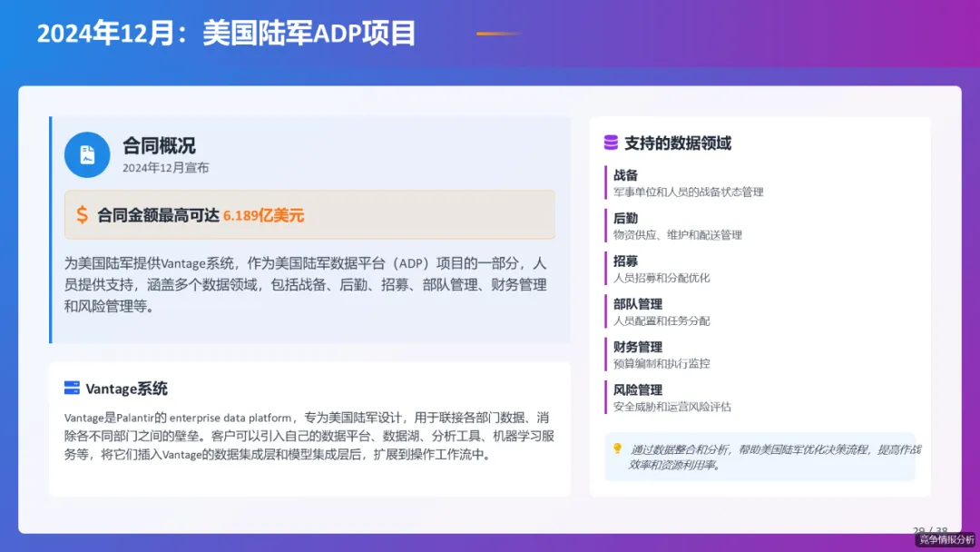Click the 支持的数据领域 heading

[678, 143]
